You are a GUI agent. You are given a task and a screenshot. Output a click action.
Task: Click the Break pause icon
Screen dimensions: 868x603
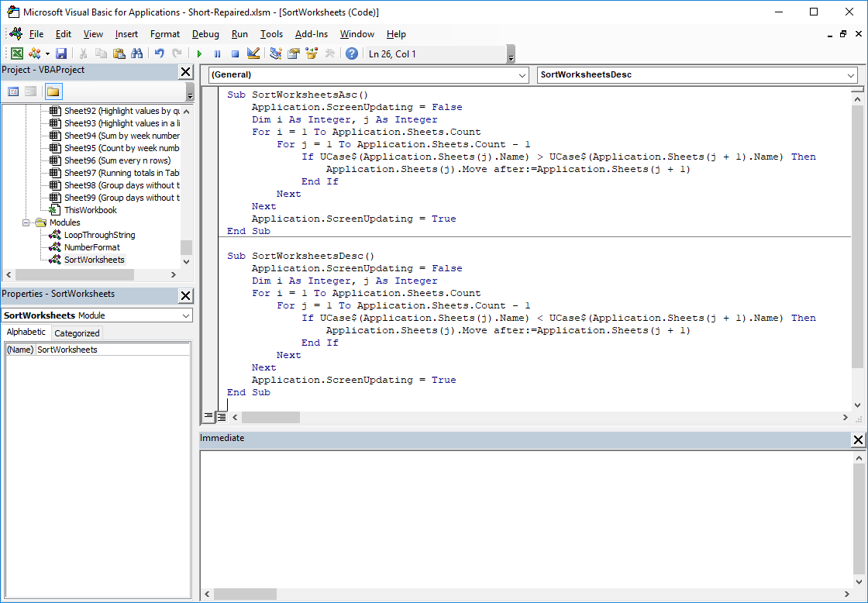[217, 53]
